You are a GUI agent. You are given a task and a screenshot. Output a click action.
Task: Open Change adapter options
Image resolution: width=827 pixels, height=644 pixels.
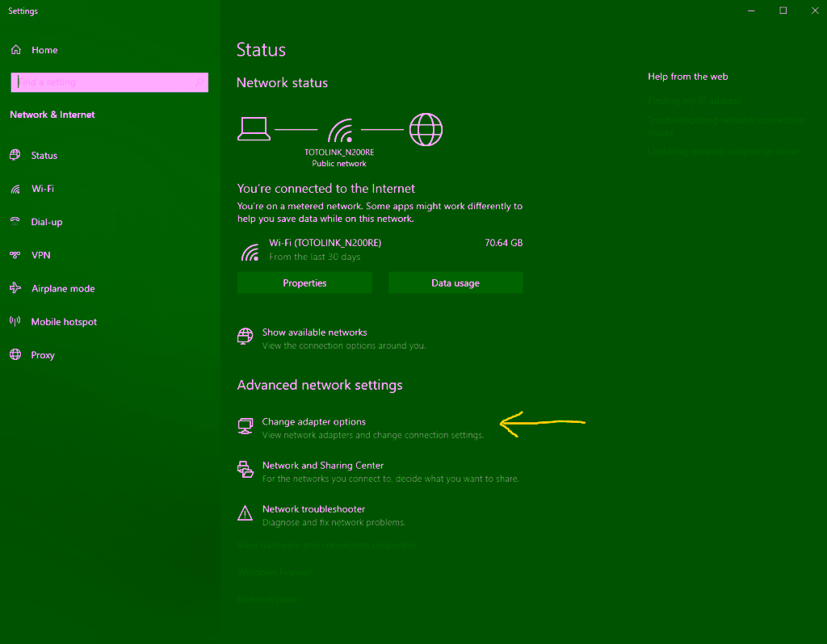coord(313,422)
